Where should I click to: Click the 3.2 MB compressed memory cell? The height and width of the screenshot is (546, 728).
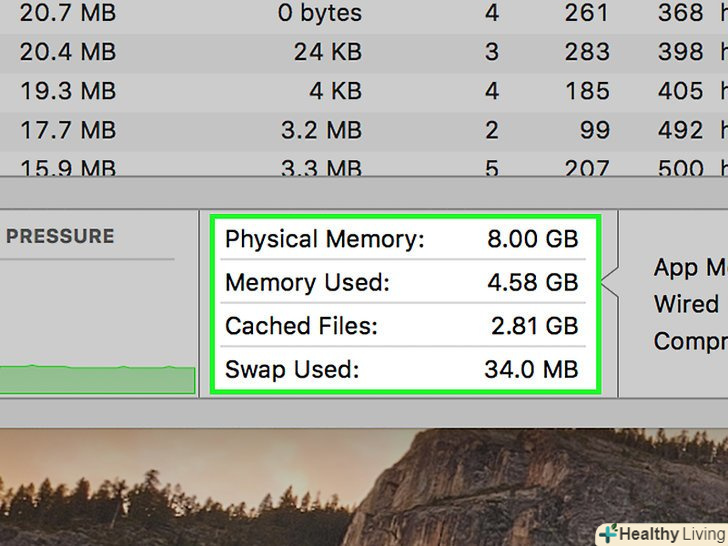(320, 130)
